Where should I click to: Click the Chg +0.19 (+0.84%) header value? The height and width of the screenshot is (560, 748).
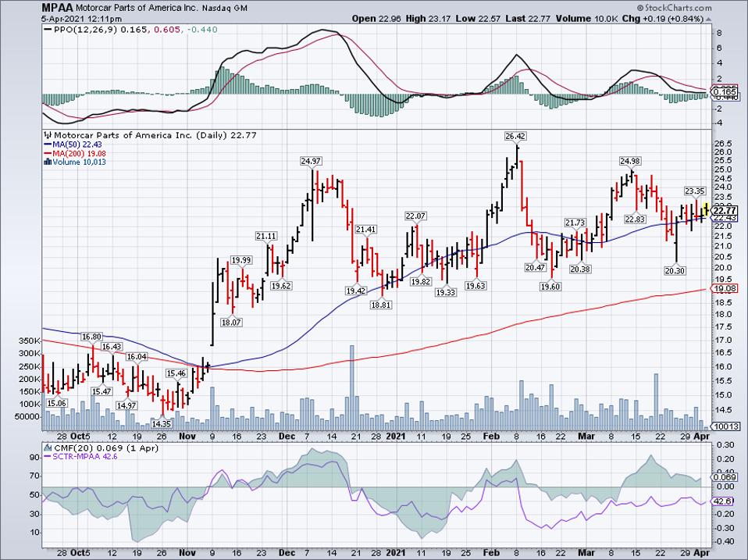(x=664, y=19)
